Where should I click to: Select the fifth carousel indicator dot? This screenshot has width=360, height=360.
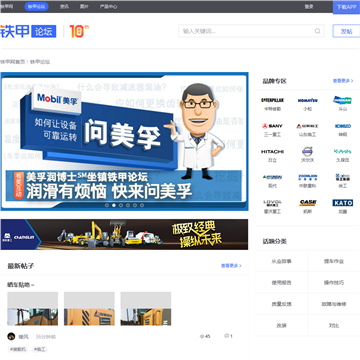click(135, 205)
